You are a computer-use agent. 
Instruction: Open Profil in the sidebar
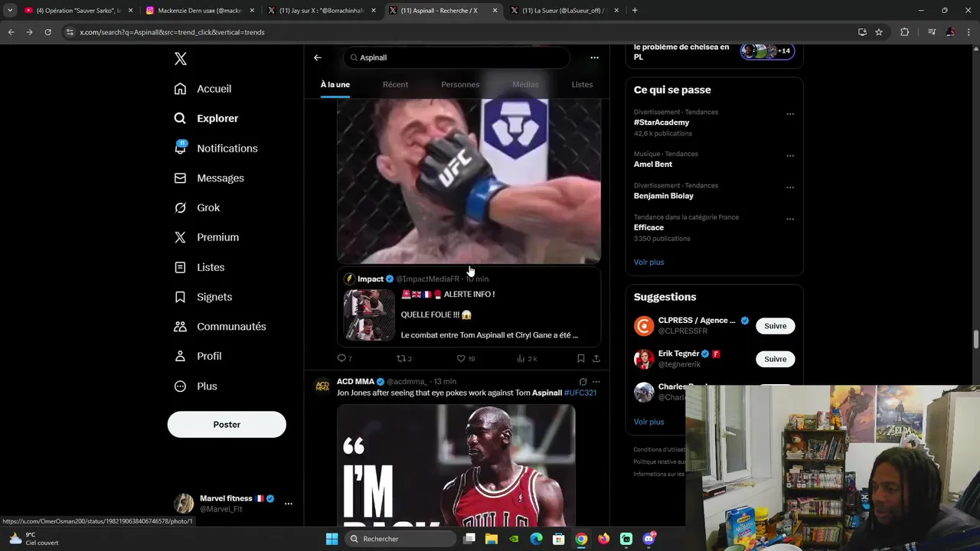pos(198,357)
